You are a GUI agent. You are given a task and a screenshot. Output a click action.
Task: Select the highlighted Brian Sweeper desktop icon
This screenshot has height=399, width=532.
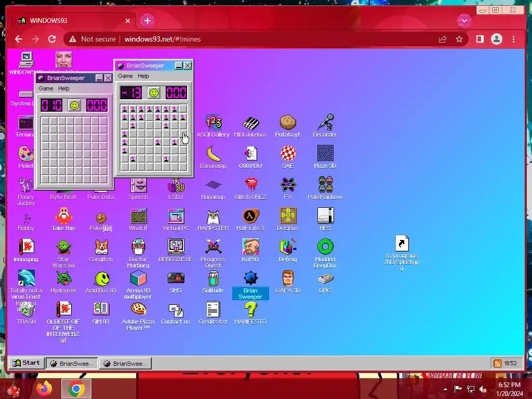click(251, 285)
